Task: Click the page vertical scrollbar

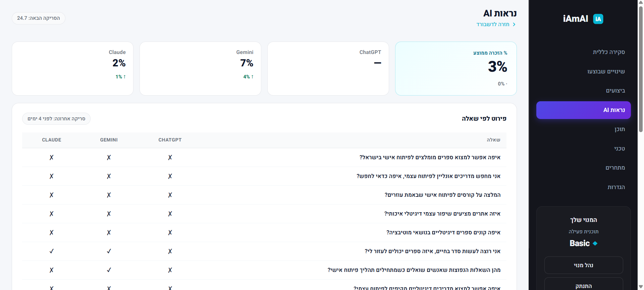Action: [x=641, y=69]
